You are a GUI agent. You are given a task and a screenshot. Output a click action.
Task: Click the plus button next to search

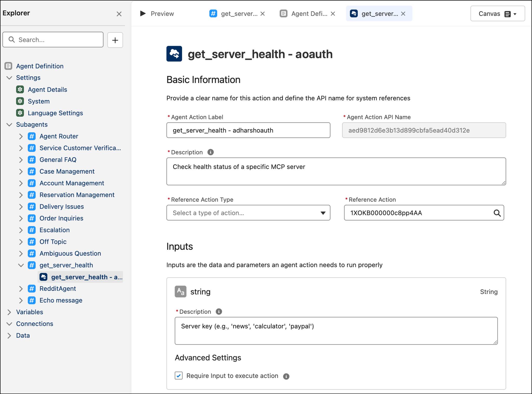(x=115, y=40)
